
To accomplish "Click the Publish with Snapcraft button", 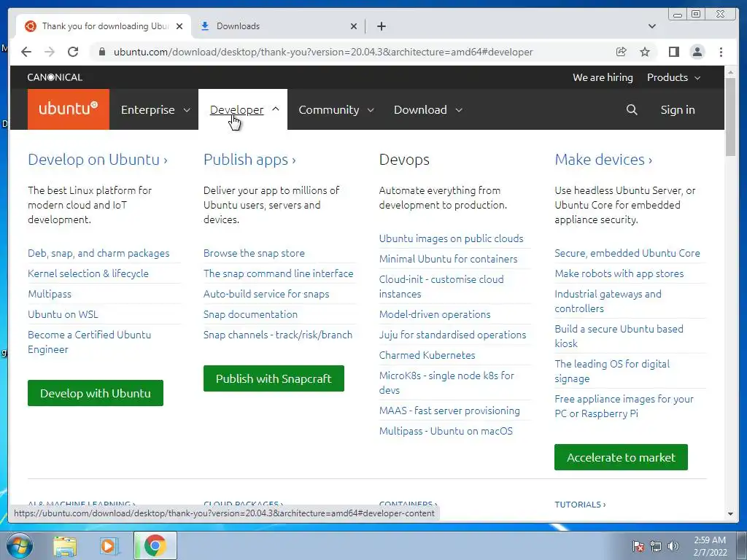I will [274, 378].
